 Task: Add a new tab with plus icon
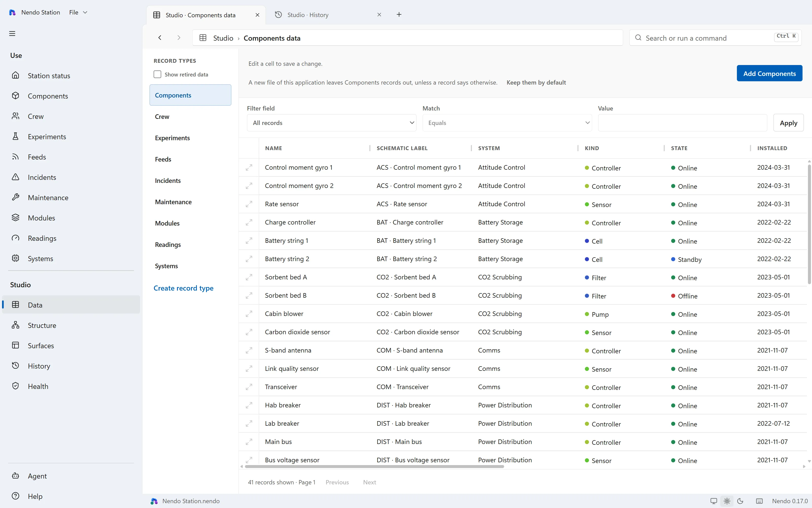tap(399, 14)
